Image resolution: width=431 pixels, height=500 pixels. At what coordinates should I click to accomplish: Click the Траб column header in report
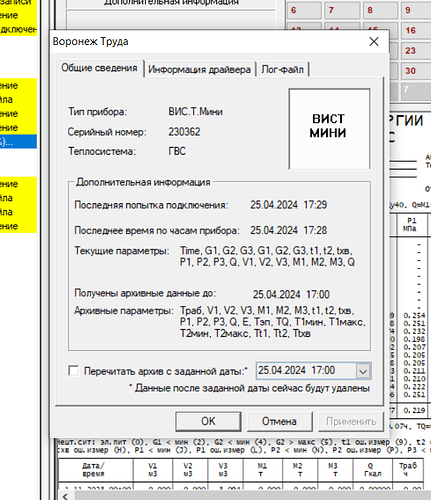point(408,470)
